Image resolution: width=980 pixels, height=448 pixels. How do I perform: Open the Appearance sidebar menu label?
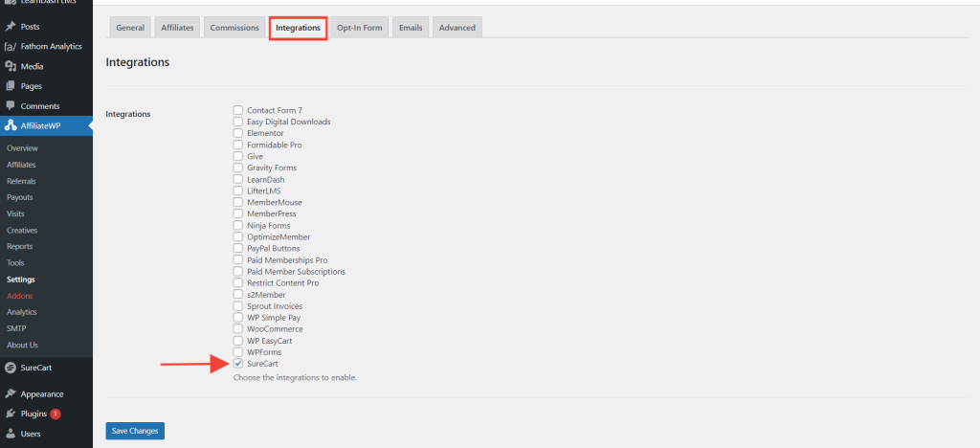click(42, 394)
